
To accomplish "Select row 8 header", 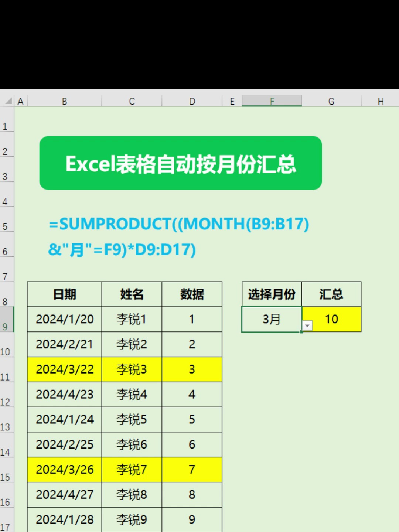I will tap(7, 294).
